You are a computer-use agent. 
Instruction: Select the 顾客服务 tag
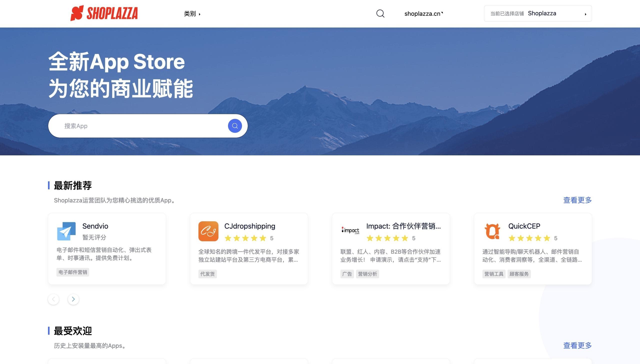(x=519, y=274)
